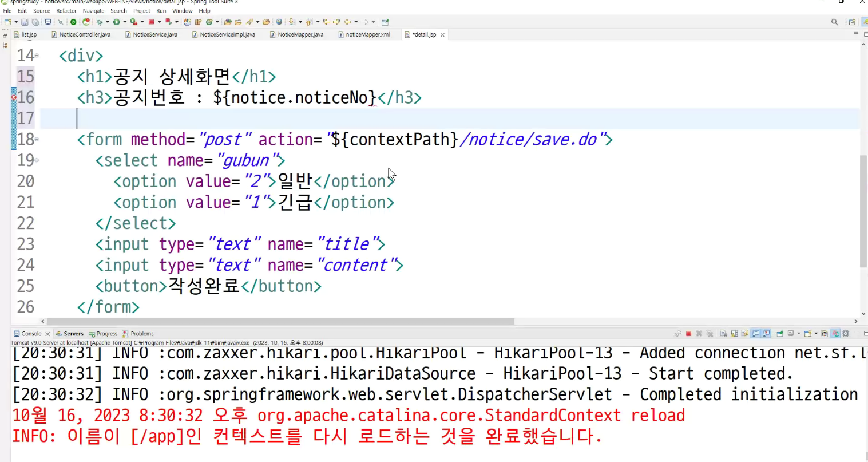
Task: Toggle Scroll Lock in console toolbar
Action: click(734, 334)
